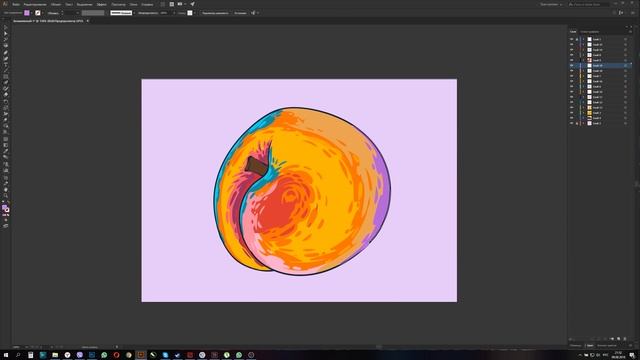This screenshot has width=640, height=360.
Task: Expand the bottom layer's contents
Action: point(584,123)
